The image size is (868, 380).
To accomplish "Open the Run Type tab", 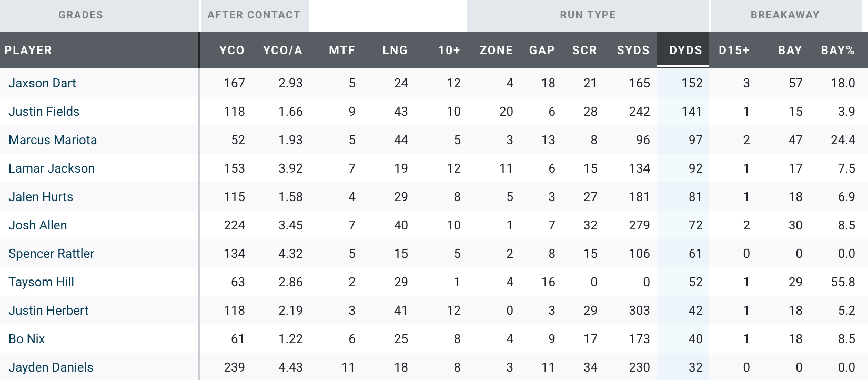I will coord(588,15).
